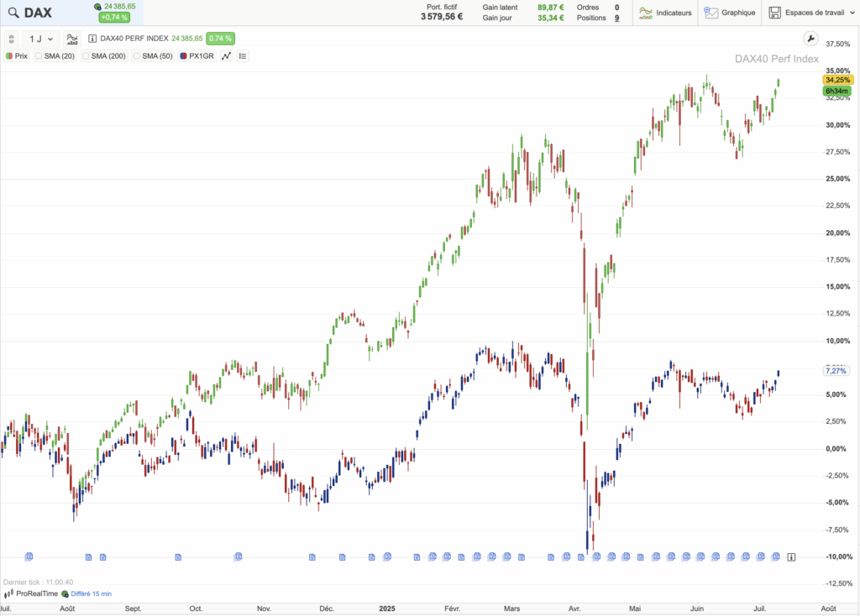Open the list icon at legend row end
860x616 pixels.
[243, 56]
